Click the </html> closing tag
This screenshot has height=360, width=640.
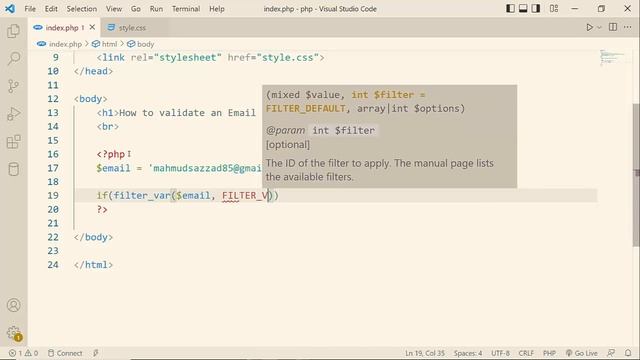[93, 265]
